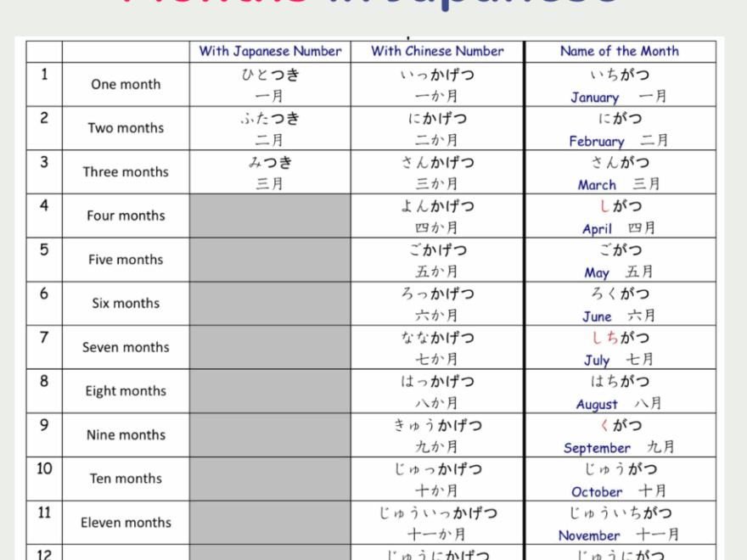The width and height of the screenshot is (747, 560).
Task: Click the blue "September" label
Action: (x=597, y=448)
